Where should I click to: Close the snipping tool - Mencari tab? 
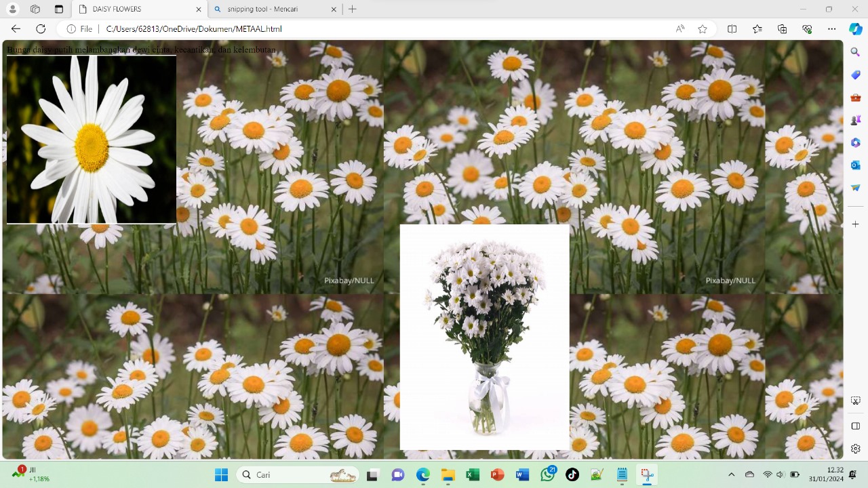coord(334,9)
